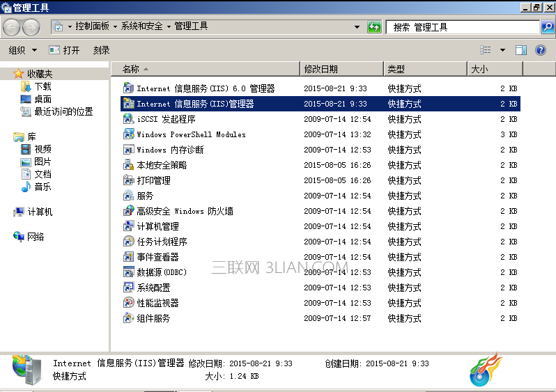The height and width of the screenshot is (392, 556).
Task: Click the 2009-07-14 12:57 date cell
Action: [x=337, y=318]
